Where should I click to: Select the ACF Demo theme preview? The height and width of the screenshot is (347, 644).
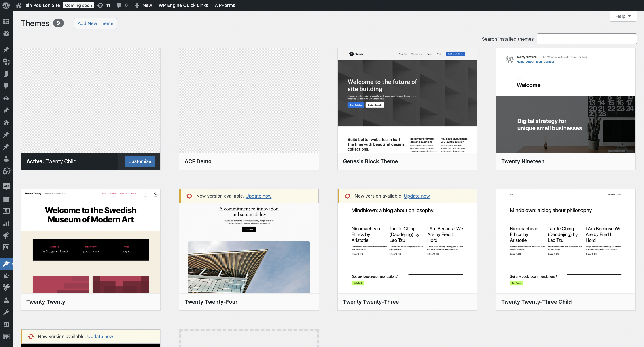(x=249, y=101)
